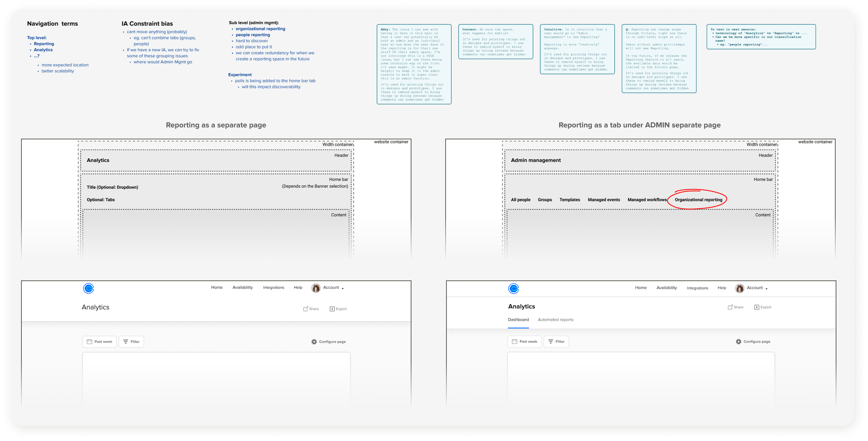The height and width of the screenshot is (441, 868).
Task: Select the Intuitive note card
Action: (577, 49)
